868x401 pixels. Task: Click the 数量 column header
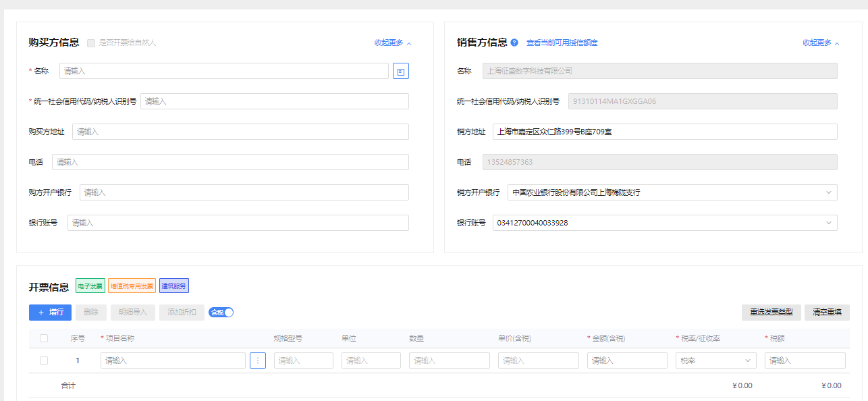[x=416, y=338]
